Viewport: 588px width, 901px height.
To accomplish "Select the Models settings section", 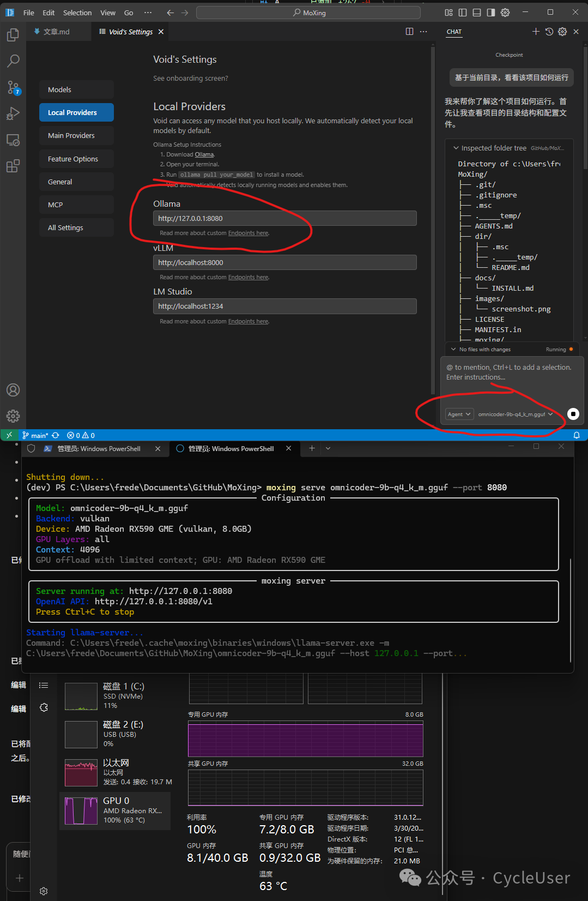I will [76, 89].
